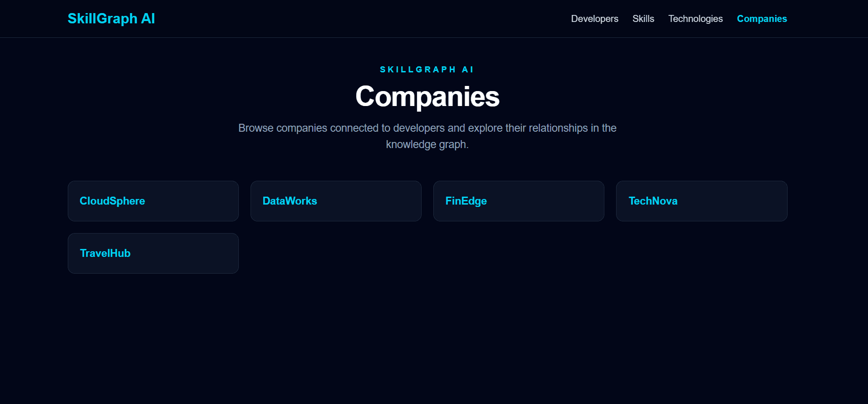Image resolution: width=868 pixels, height=404 pixels.
Task: Click the DataWorks name text
Action: pyautogui.click(x=290, y=201)
